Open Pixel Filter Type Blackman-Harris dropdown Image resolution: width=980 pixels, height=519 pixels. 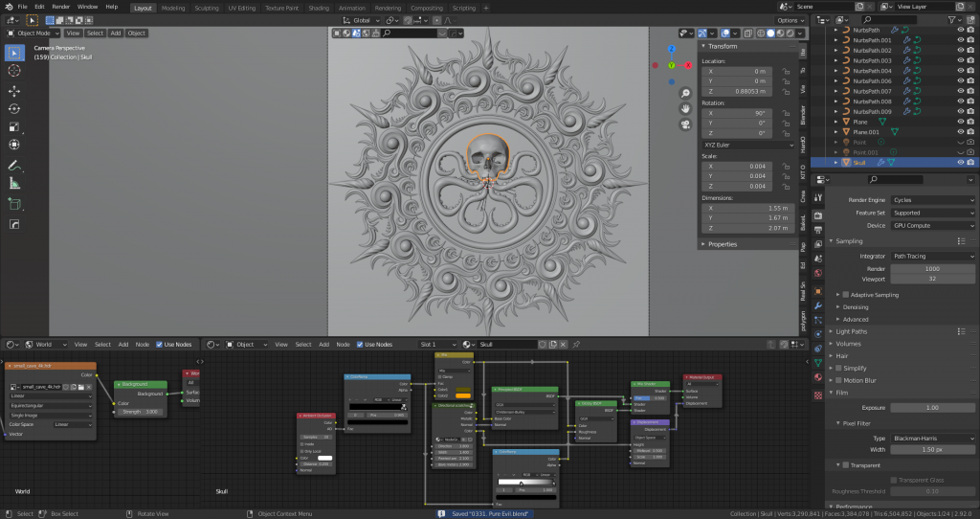click(x=932, y=439)
